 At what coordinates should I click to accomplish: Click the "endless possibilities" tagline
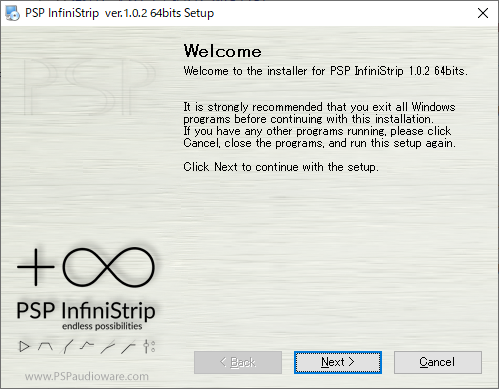(x=102, y=326)
